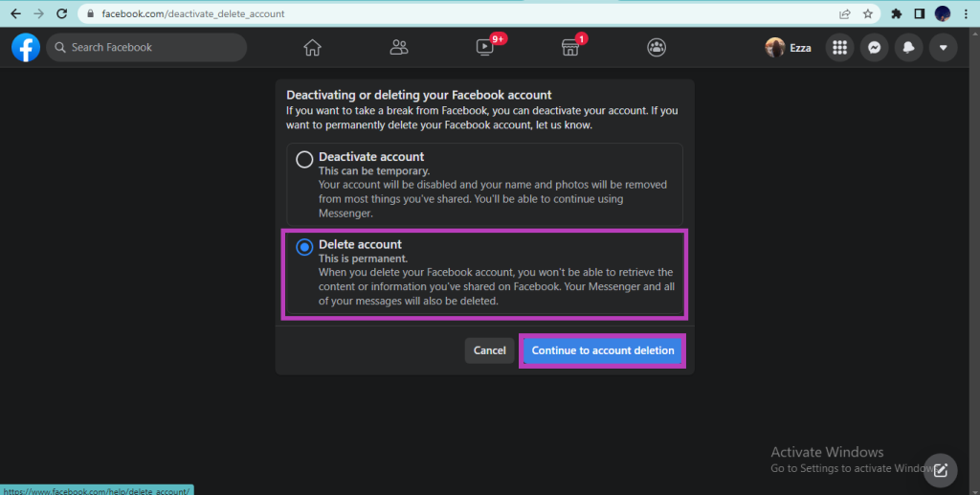
Task: Go back using the browser back arrow
Action: tap(15, 13)
